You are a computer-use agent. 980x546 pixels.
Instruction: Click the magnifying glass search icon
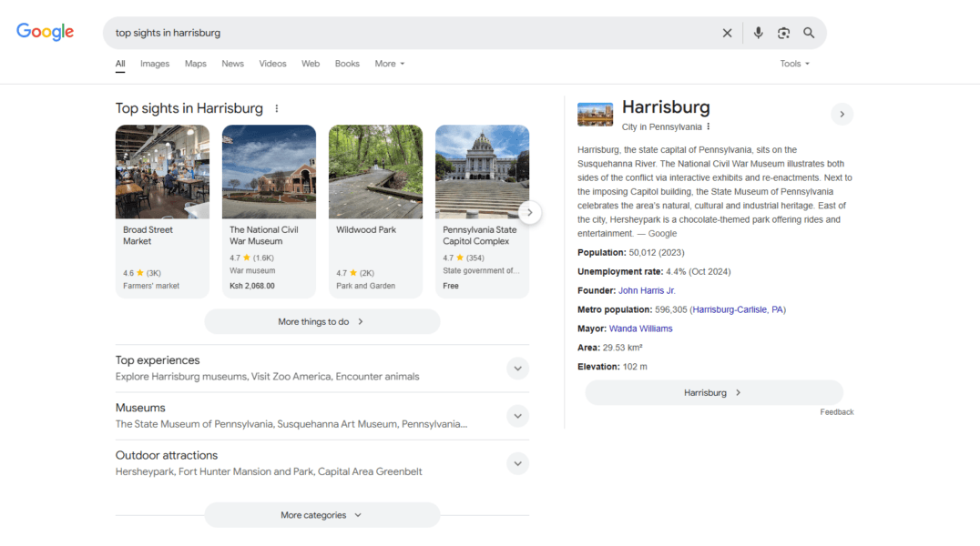[x=809, y=32]
